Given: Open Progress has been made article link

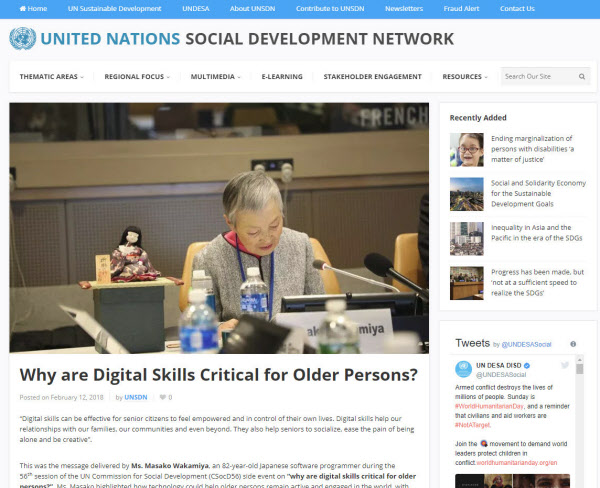Looking at the screenshot, I should [537, 282].
